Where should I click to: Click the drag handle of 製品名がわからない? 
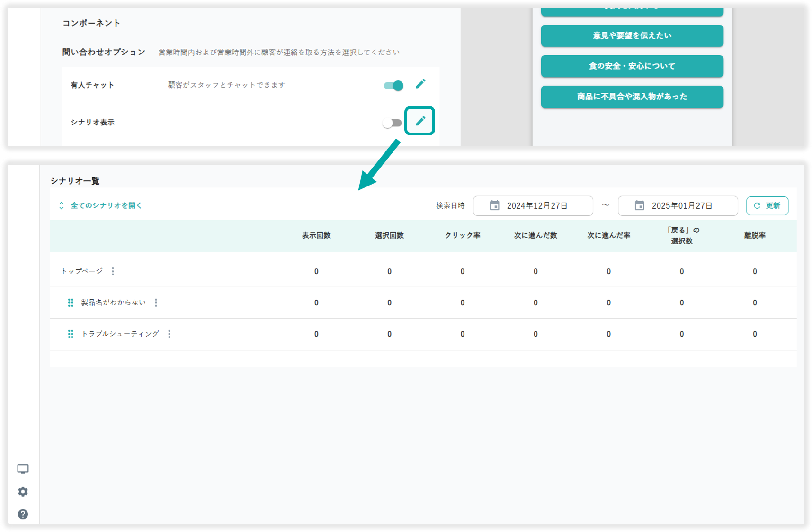pos(71,302)
